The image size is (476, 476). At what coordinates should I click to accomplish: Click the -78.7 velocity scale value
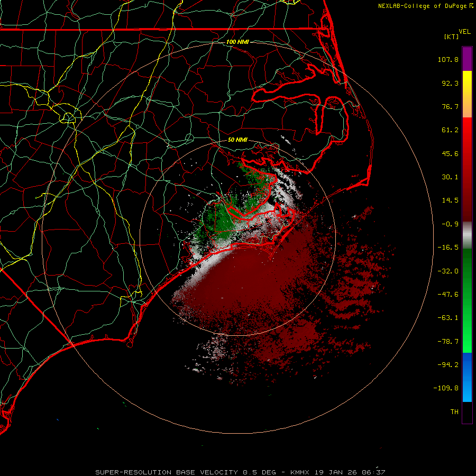tap(448, 342)
